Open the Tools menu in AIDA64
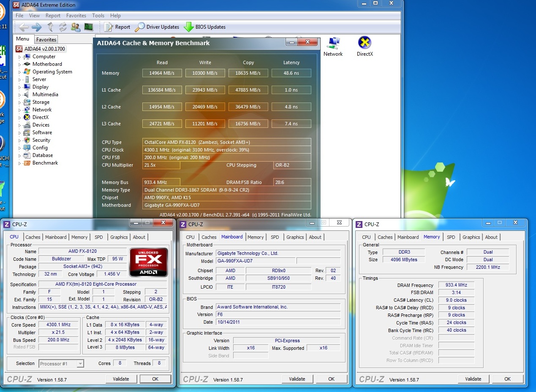The height and width of the screenshot is (392, 536). pos(98,16)
